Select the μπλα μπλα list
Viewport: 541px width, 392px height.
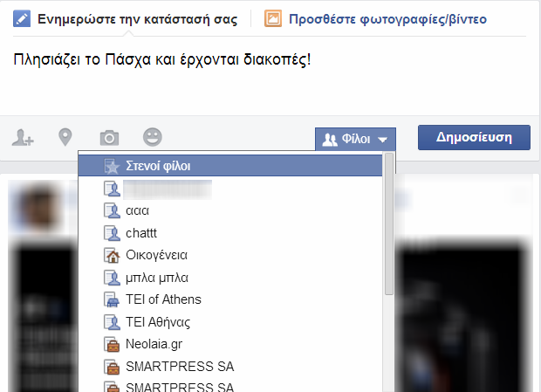[156, 279]
